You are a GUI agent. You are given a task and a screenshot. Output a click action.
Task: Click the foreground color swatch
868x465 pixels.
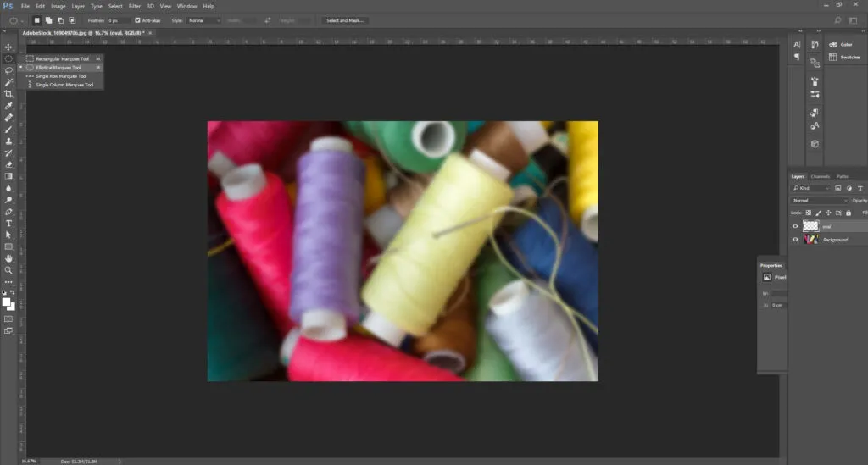[6, 302]
